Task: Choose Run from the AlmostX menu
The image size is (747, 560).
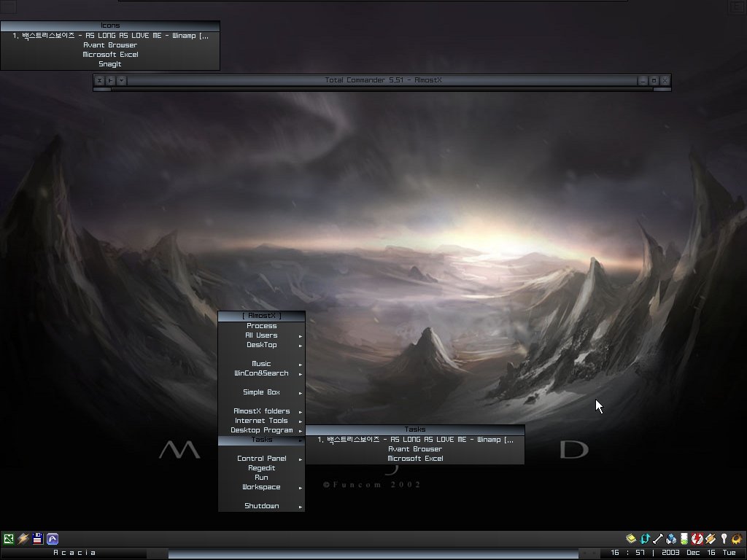Action: point(262,478)
